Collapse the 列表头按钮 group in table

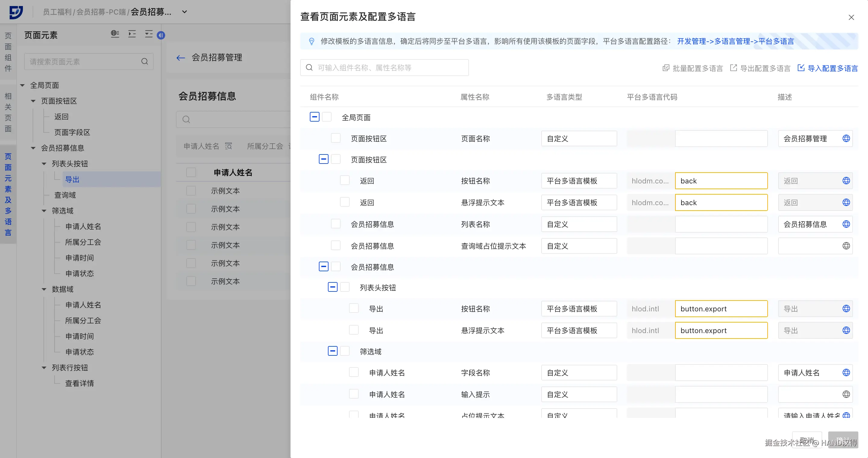tap(332, 287)
